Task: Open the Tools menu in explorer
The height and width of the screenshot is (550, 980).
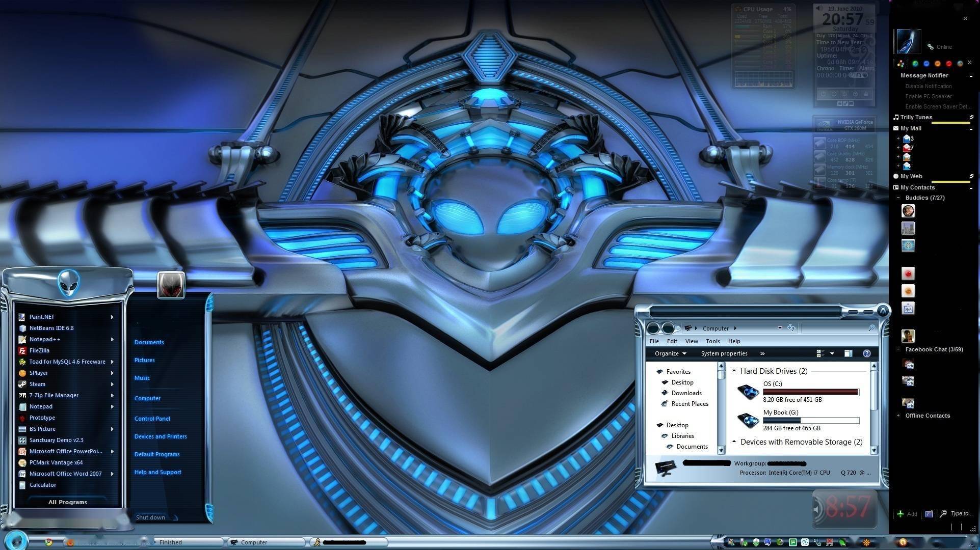Action: [x=712, y=341]
